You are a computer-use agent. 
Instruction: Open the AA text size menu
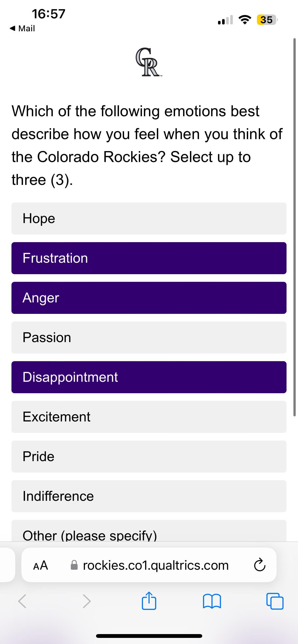pyautogui.click(x=41, y=565)
